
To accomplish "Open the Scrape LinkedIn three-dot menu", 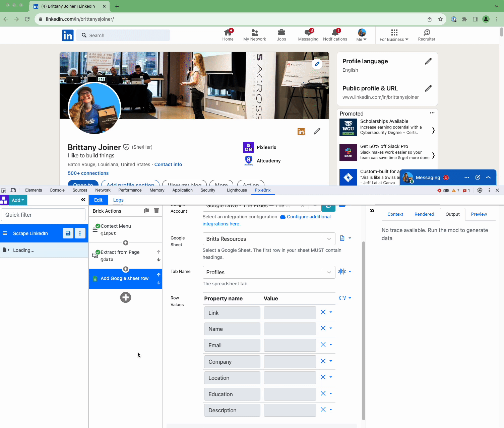I will coord(80,233).
